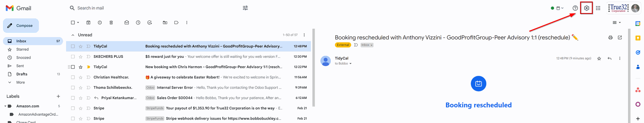The image size is (644, 123).
Task: Open message in new window icon
Action: pos(620,37)
